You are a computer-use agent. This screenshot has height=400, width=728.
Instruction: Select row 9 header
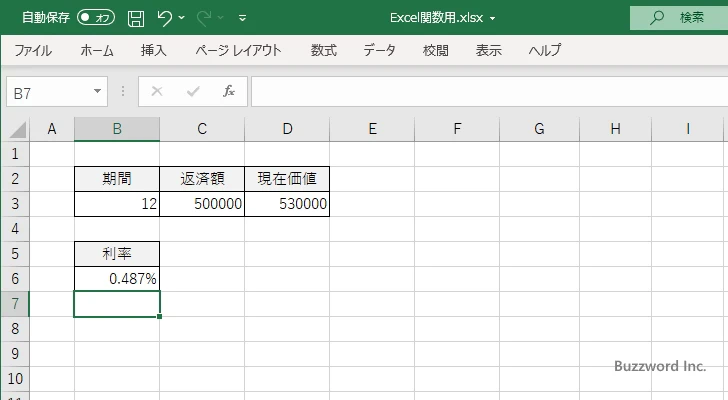(15, 354)
